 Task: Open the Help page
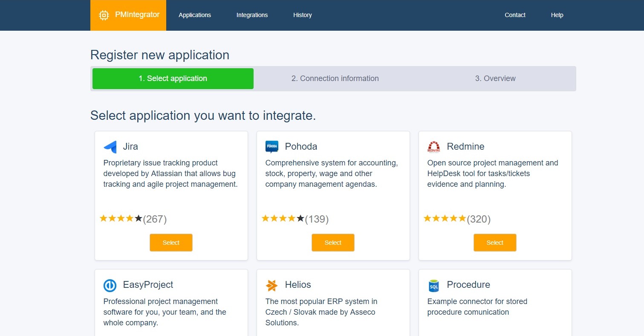click(x=557, y=15)
